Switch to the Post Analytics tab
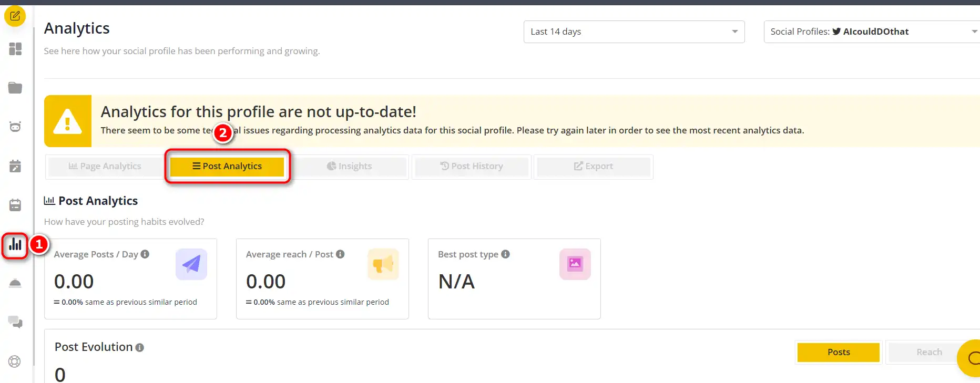Screen dimensions: 980x383 pyautogui.click(x=227, y=167)
